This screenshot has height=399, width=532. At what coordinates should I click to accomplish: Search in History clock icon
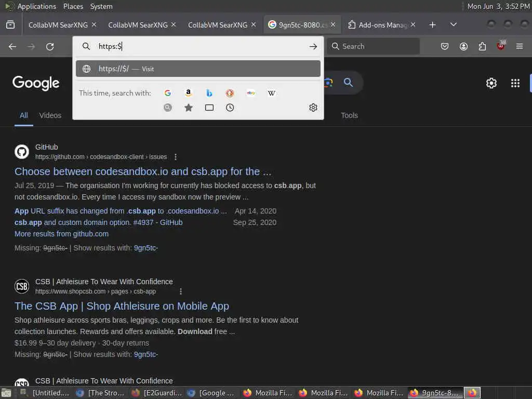(230, 108)
